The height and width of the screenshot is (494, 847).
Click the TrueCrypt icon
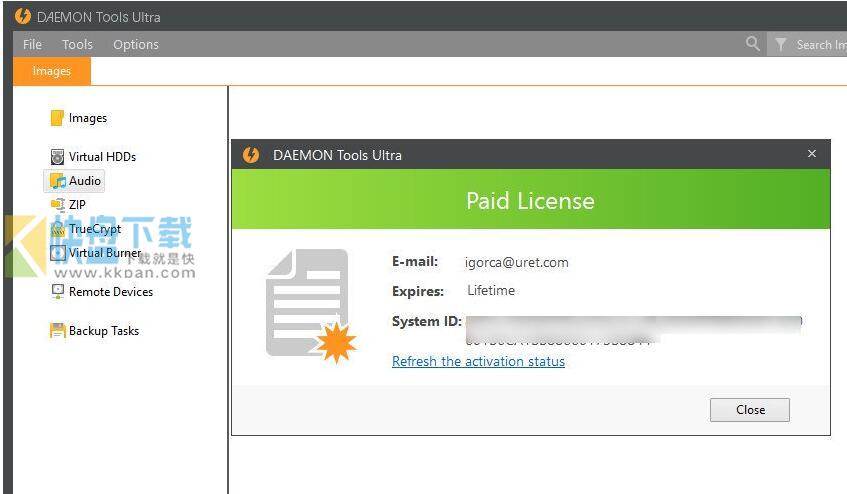point(57,229)
